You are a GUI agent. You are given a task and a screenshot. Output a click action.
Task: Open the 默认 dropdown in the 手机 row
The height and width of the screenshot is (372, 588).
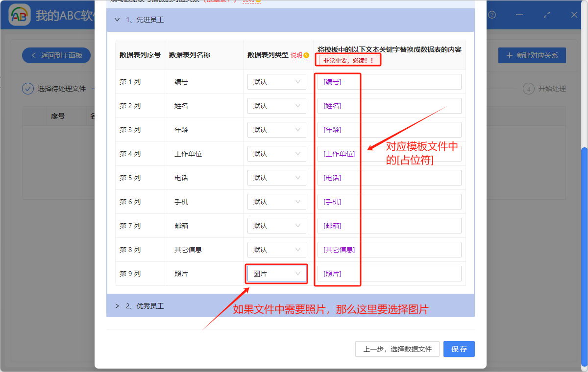[x=276, y=202]
